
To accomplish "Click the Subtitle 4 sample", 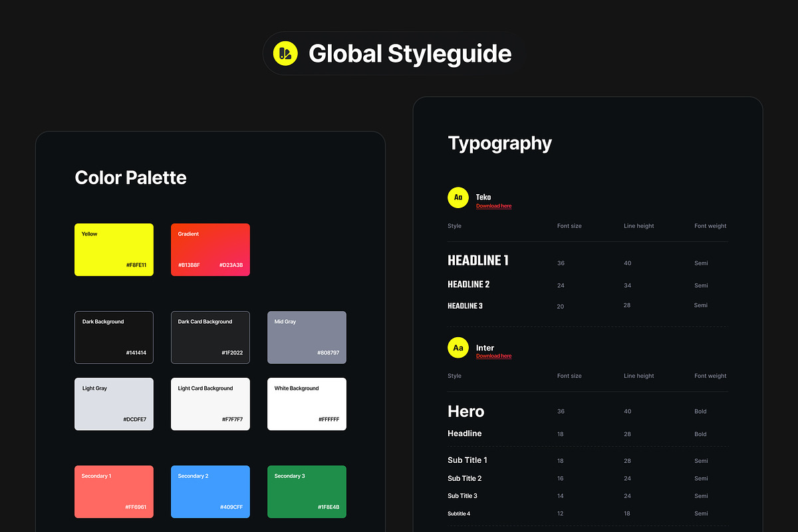I will [x=459, y=513].
